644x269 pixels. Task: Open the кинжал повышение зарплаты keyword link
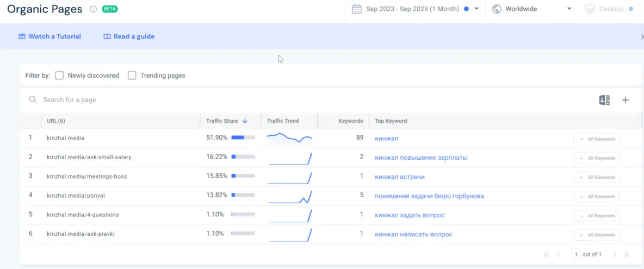tap(421, 158)
